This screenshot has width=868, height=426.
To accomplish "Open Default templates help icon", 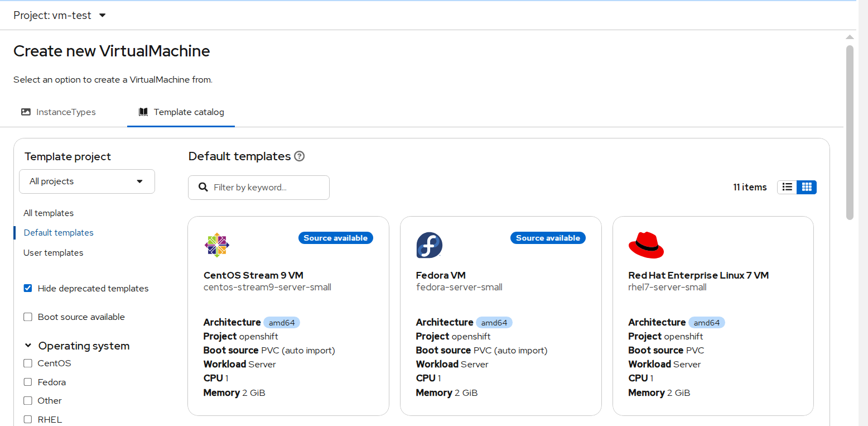I will click(300, 156).
